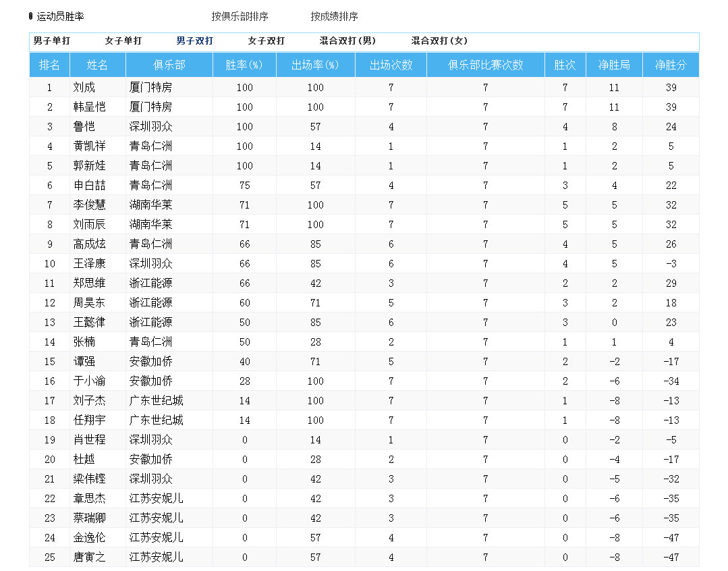Select player name 唐寅之

point(89,557)
